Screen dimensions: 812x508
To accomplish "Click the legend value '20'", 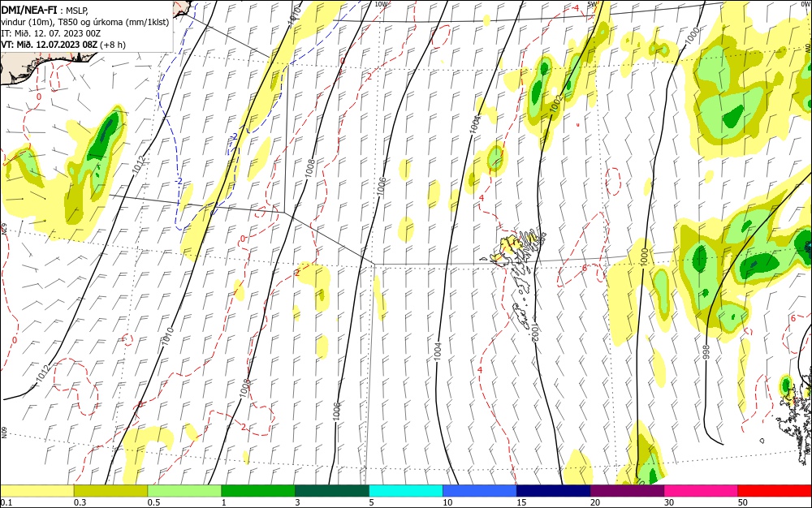I will tap(595, 502).
